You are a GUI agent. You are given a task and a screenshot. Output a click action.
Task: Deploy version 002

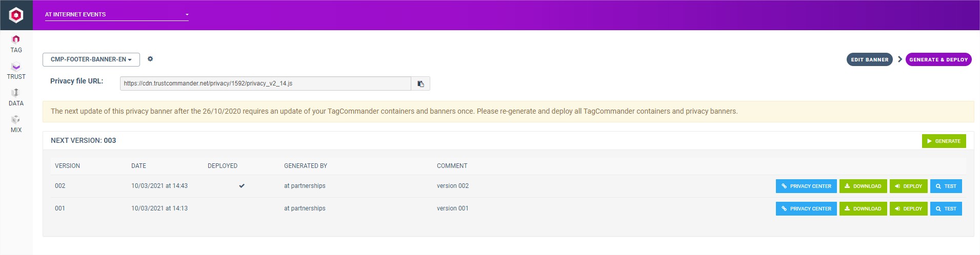[908, 186]
